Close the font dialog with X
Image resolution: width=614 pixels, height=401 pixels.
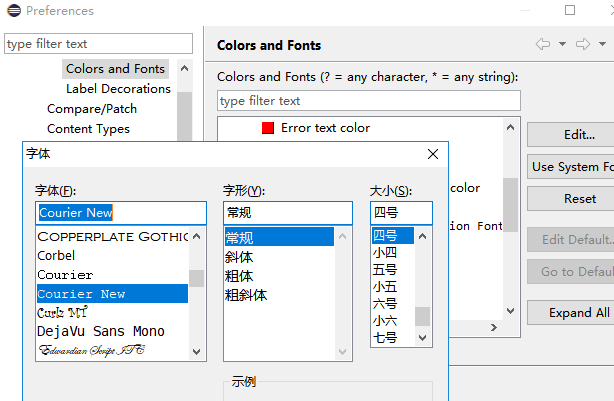click(x=433, y=154)
